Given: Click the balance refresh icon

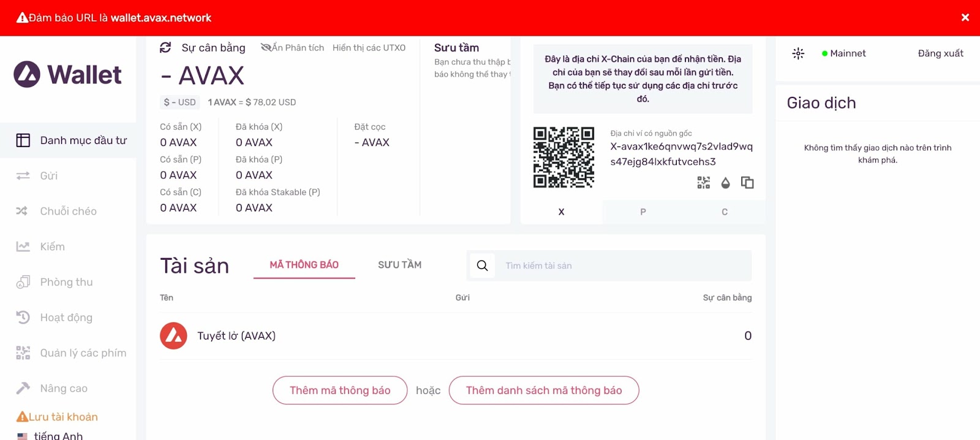Looking at the screenshot, I should [165, 48].
